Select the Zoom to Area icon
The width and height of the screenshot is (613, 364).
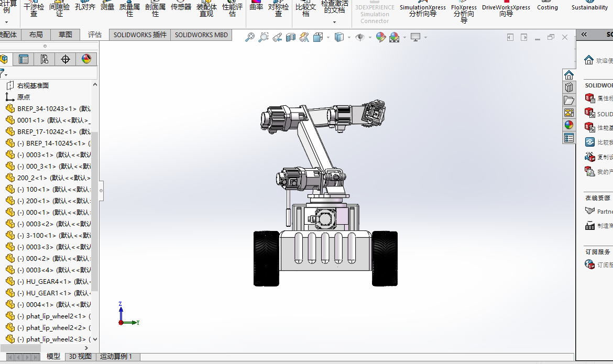coord(264,37)
